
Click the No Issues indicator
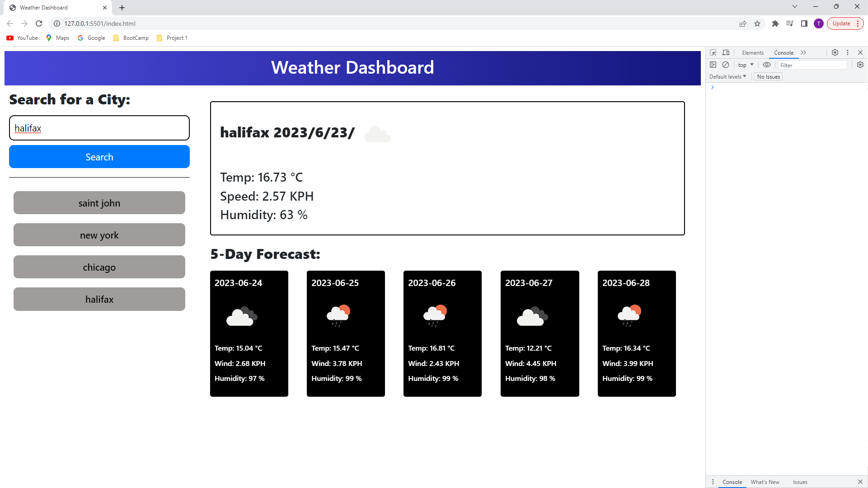coord(768,76)
